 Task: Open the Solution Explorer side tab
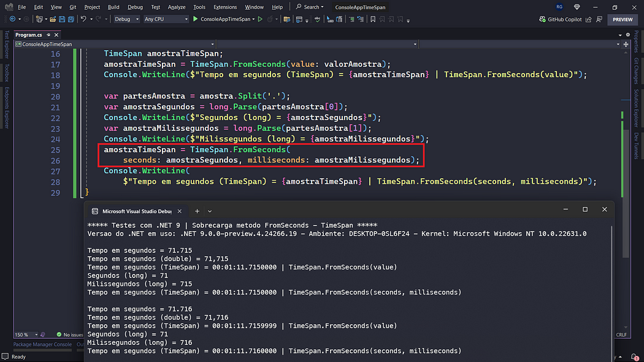636,108
